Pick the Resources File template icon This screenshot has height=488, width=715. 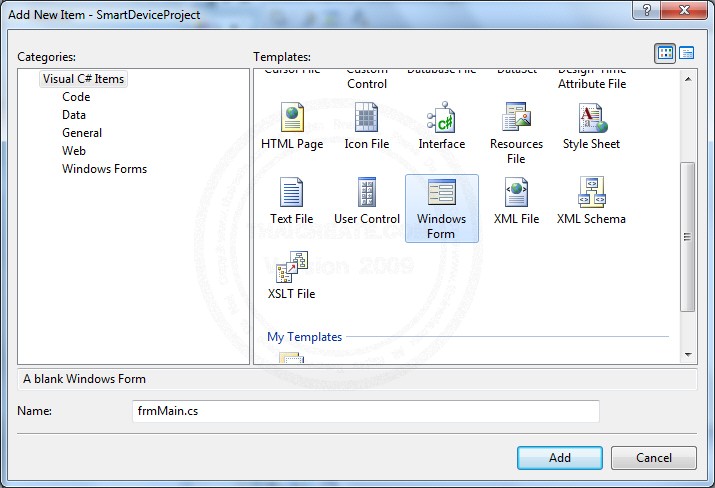coord(516,117)
